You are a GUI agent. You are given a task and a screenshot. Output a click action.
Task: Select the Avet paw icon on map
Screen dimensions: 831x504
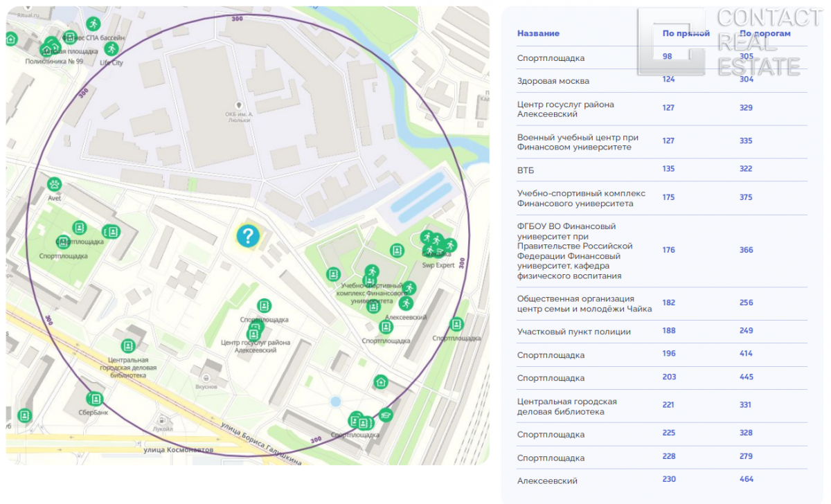[x=55, y=184]
